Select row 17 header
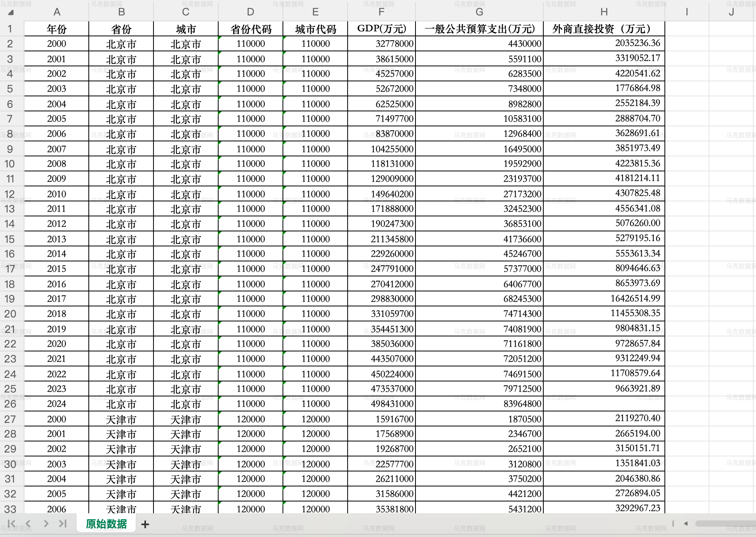756x537 pixels. click(10, 269)
